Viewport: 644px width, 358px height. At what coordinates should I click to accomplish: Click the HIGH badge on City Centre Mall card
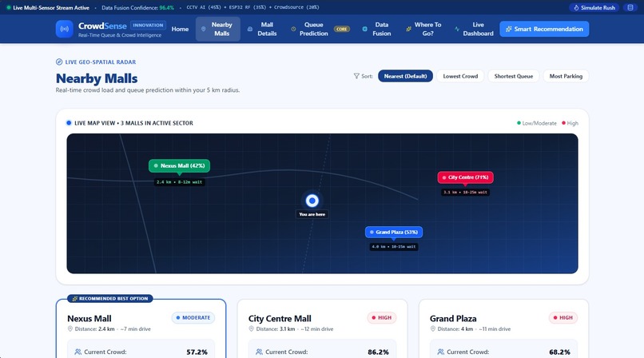point(382,318)
